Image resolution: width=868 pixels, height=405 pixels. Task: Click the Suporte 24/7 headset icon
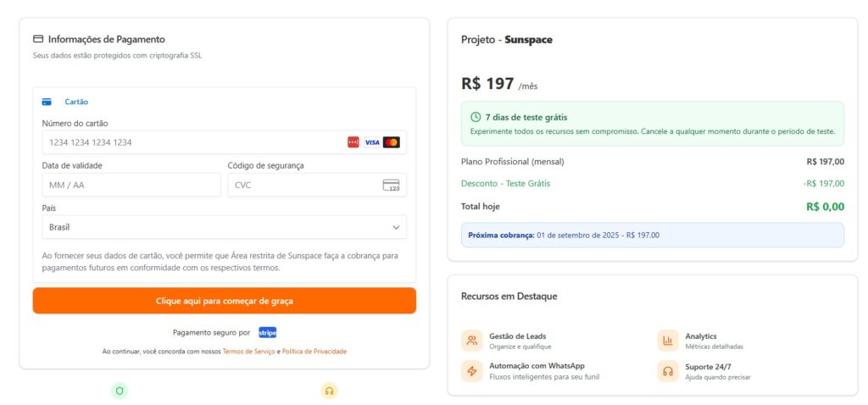click(x=668, y=371)
